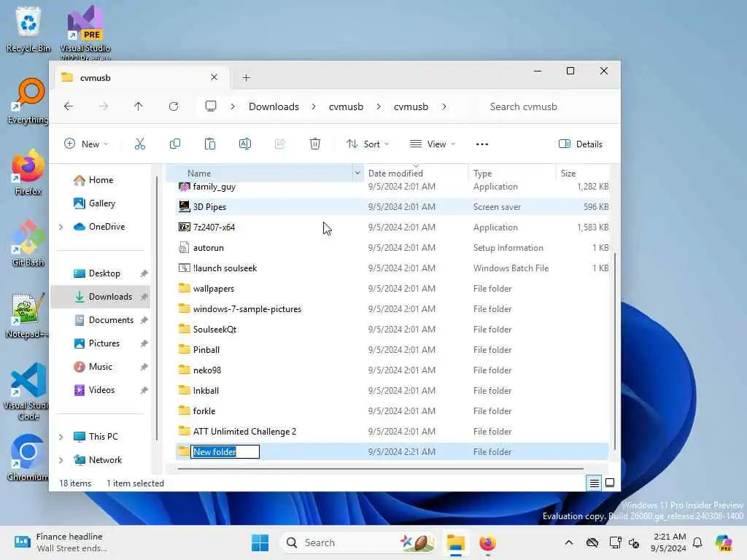Open Windows Start menu
The height and width of the screenshot is (560, 747).
(260, 542)
